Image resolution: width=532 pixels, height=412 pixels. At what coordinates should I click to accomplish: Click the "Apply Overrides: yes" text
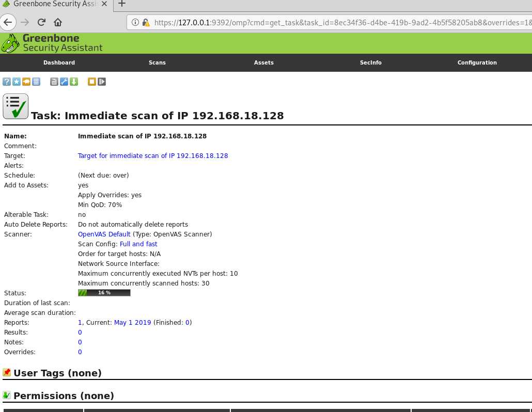[109, 195]
